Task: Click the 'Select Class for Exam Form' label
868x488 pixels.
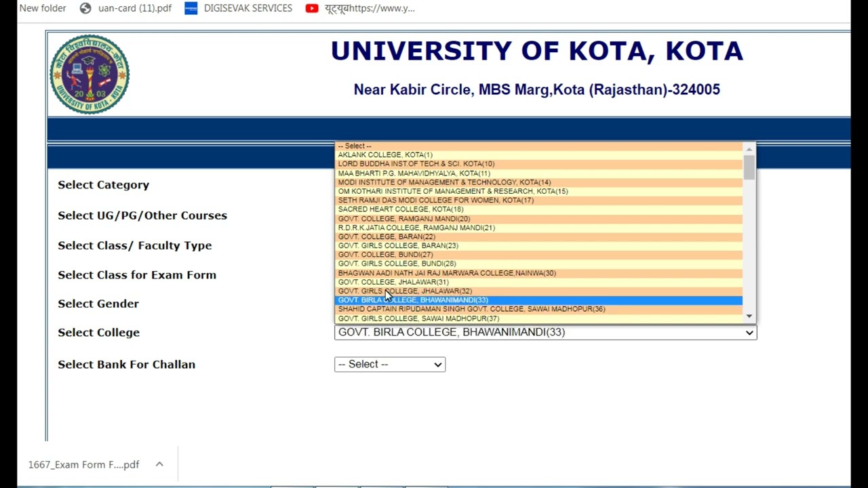Action: click(x=137, y=275)
